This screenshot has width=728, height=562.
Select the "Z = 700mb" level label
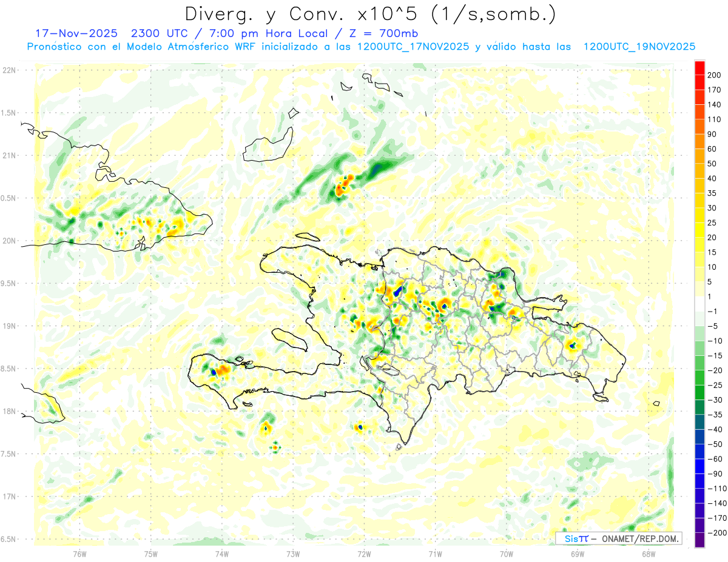pos(385,33)
